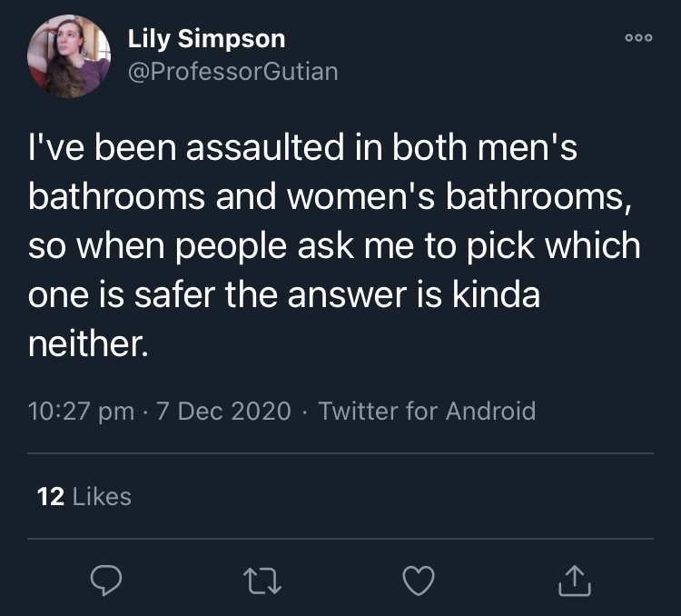Viewport: 681px width, 616px height.
Task: Open the share icon options
Action: click(x=574, y=580)
